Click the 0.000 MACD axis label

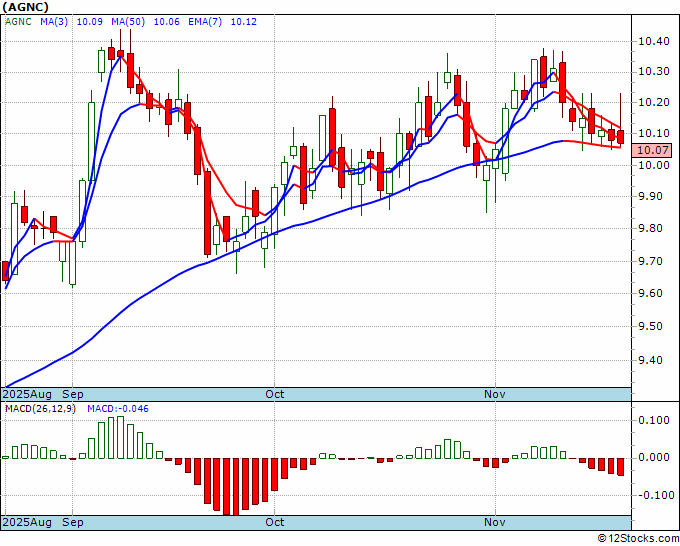[x=654, y=458]
